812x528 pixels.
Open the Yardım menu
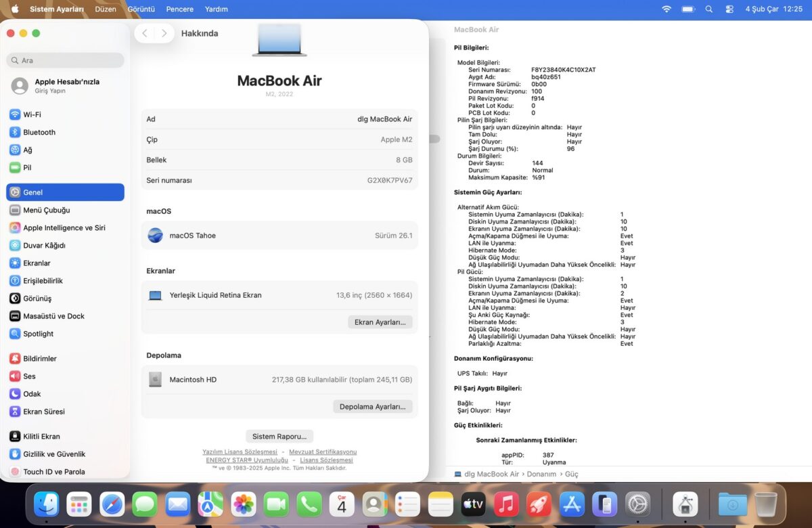click(217, 9)
